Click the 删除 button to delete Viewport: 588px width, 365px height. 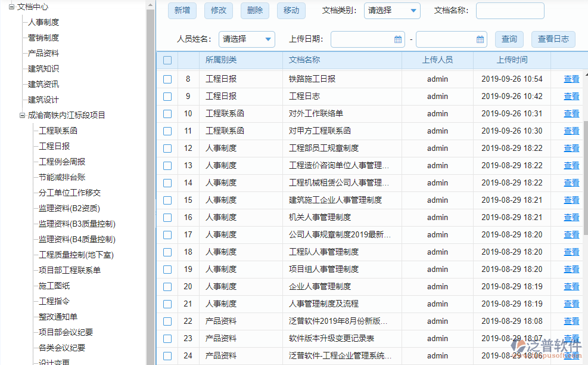tap(254, 11)
